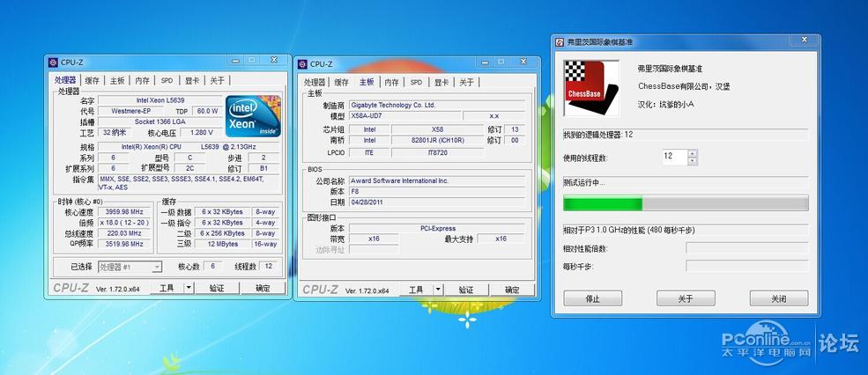The image size is (868, 375).
Task: Open the 主板 tab in the left CPU-Z window
Action: point(117,80)
